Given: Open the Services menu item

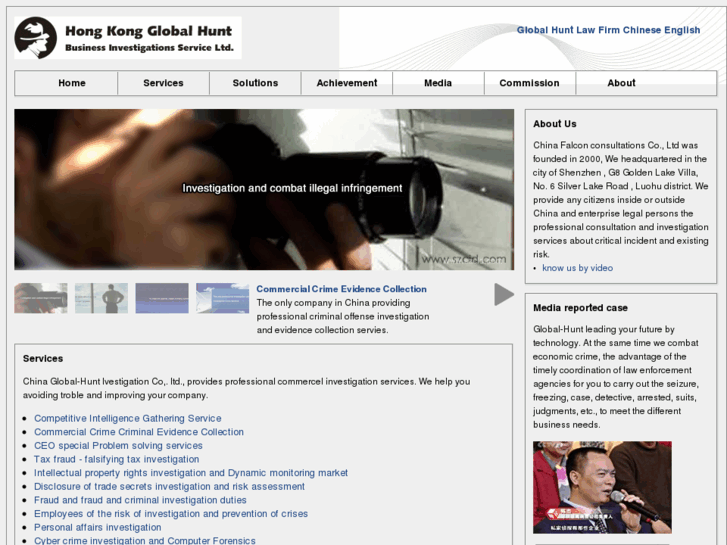Looking at the screenshot, I should (x=163, y=83).
